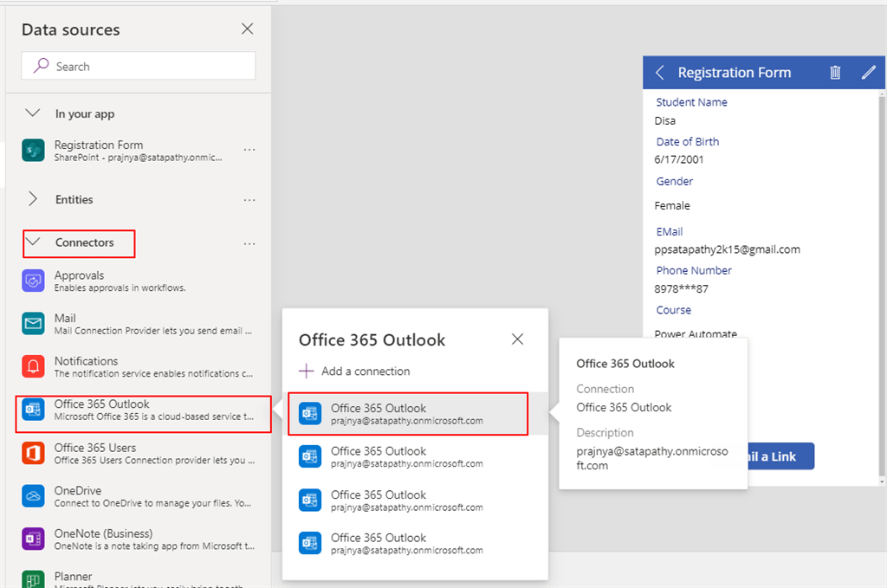Viewport: 887px width, 588px height.
Task: Expand the Entities section
Action: click(x=32, y=199)
